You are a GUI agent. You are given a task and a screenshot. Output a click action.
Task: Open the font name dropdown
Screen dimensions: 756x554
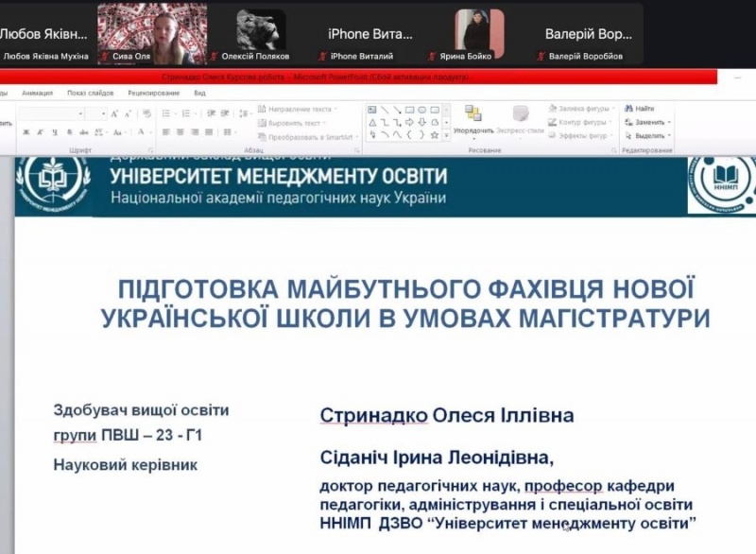[x=83, y=113]
